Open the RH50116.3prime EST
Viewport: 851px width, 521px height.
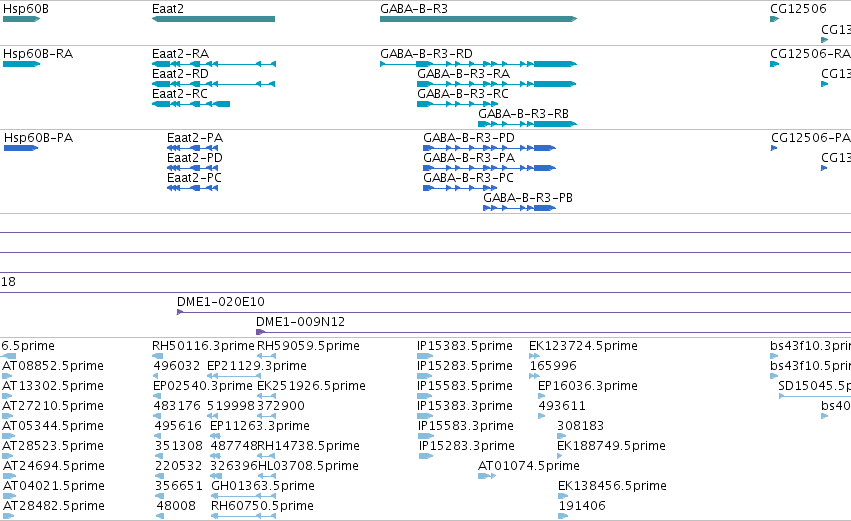(203, 346)
